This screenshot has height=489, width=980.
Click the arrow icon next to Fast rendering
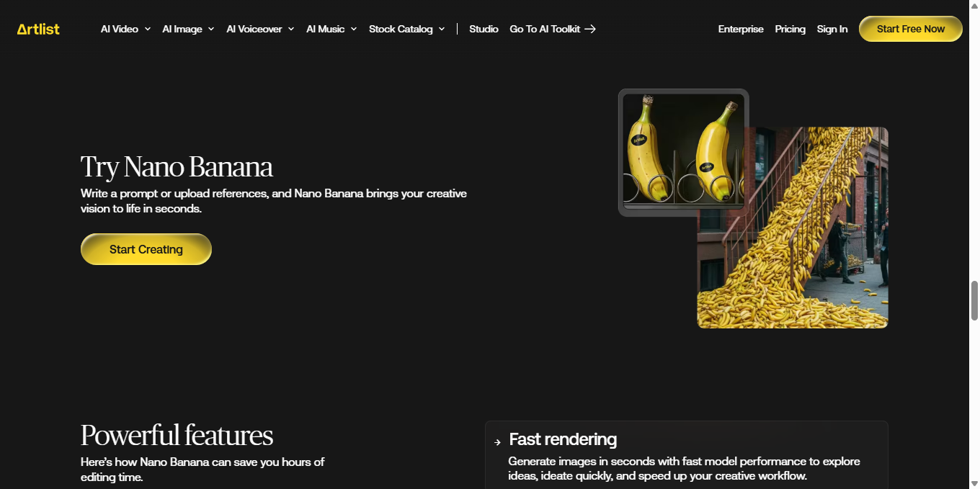click(497, 442)
